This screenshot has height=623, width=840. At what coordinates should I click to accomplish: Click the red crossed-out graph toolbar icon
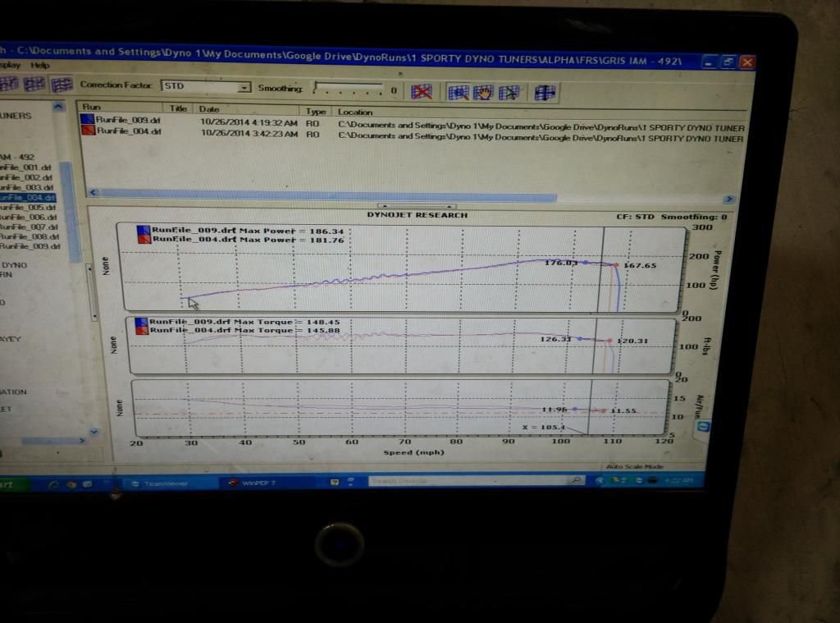(422, 91)
